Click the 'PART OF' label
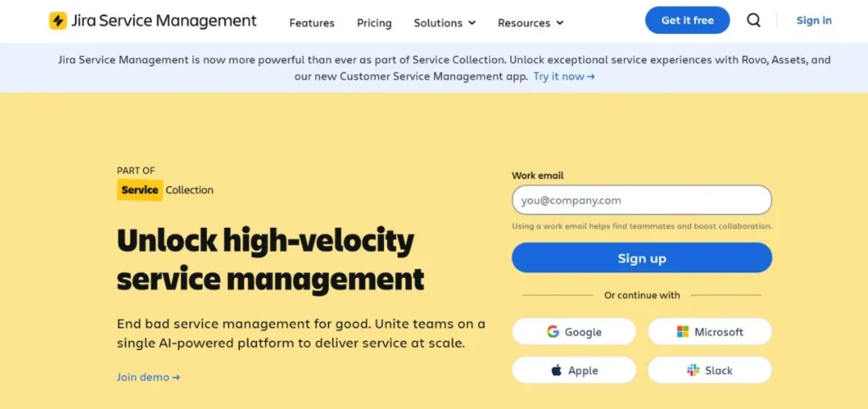The height and width of the screenshot is (409, 868). click(136, 171)
